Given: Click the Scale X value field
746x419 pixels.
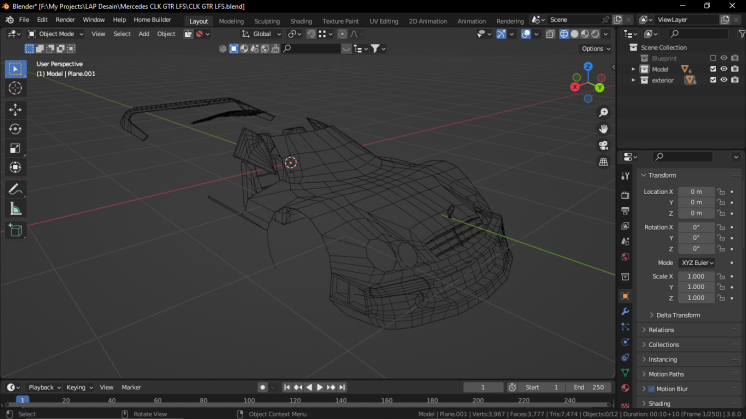Looking at the screenshot, I should tap(696, 276).
